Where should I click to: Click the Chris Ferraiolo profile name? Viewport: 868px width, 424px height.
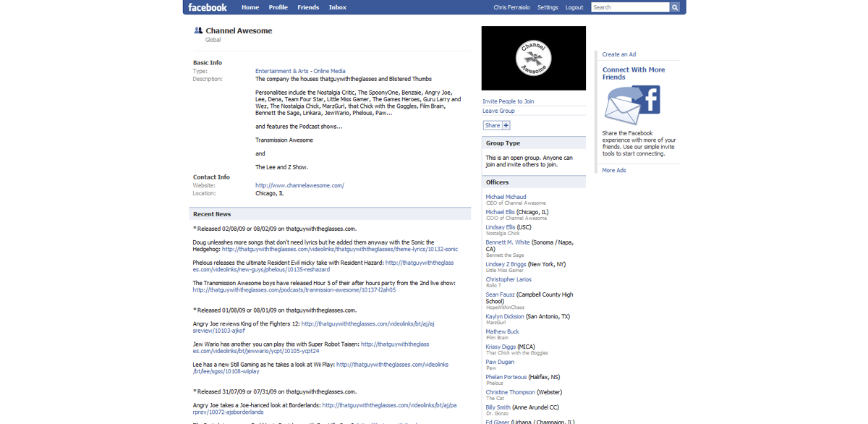tap(512, 7)
